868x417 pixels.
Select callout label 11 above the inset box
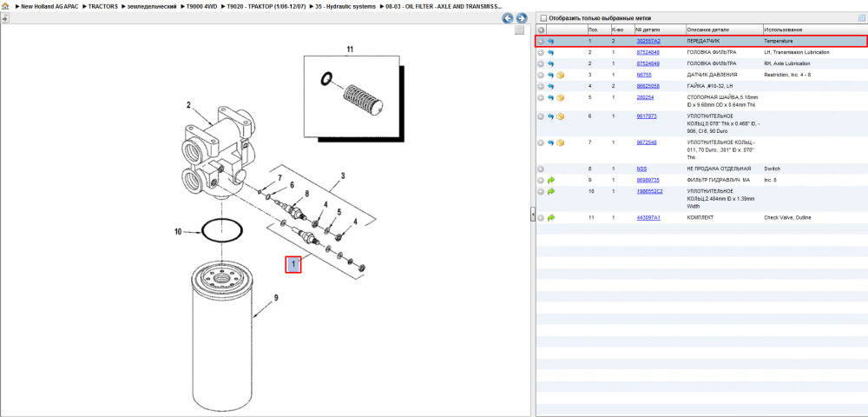(x=349, y=50)
